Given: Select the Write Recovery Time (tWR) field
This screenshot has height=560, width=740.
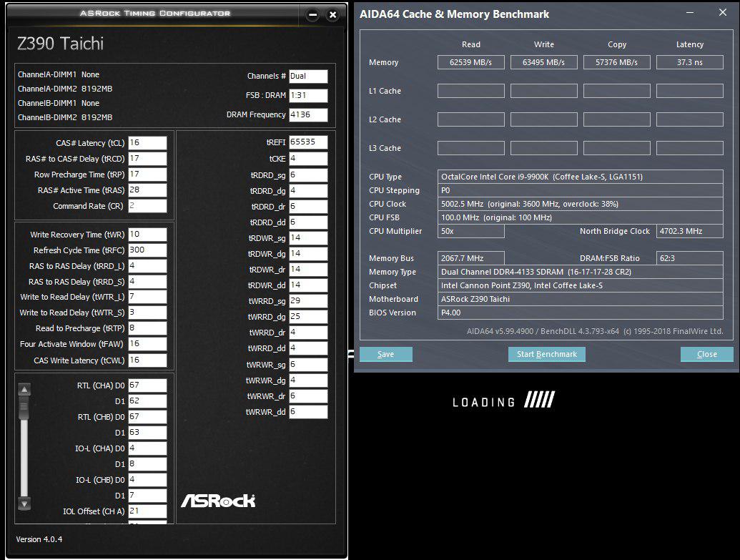Looking at the screenshot, I should (147, 235).
